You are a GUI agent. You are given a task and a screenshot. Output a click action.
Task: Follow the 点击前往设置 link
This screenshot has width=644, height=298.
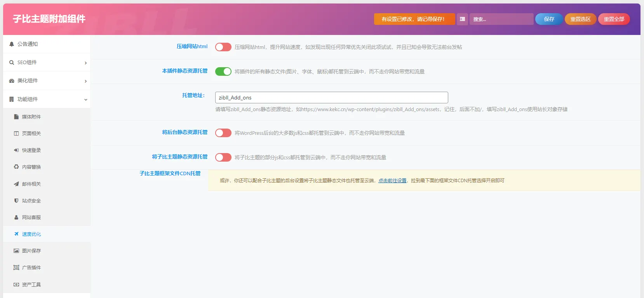click(392, 181)
